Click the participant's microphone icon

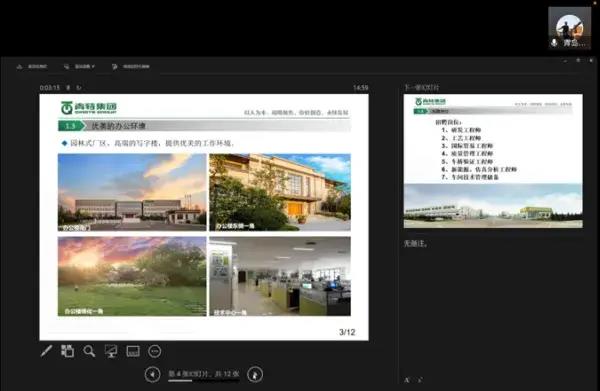(x=554, y=43)
